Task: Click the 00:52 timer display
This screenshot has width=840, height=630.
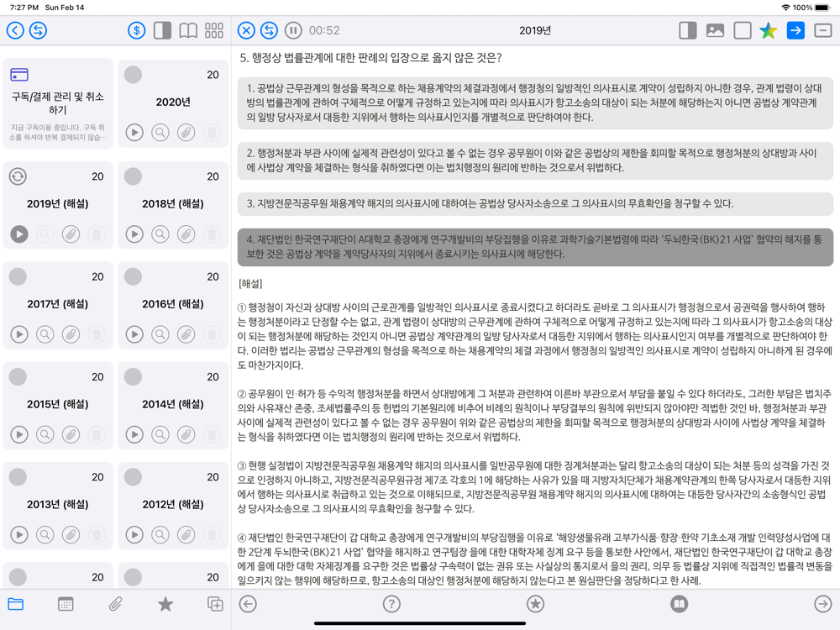Action: pos(324,30)
